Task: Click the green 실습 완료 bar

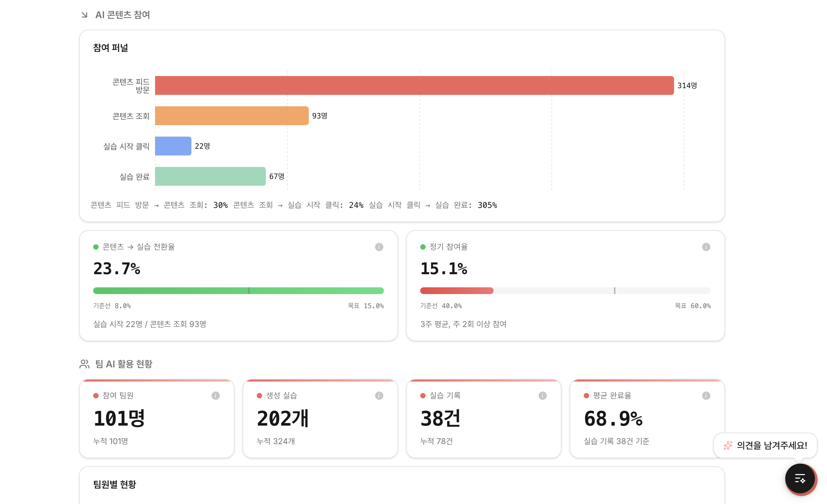Action: click(x=210, y=176)
